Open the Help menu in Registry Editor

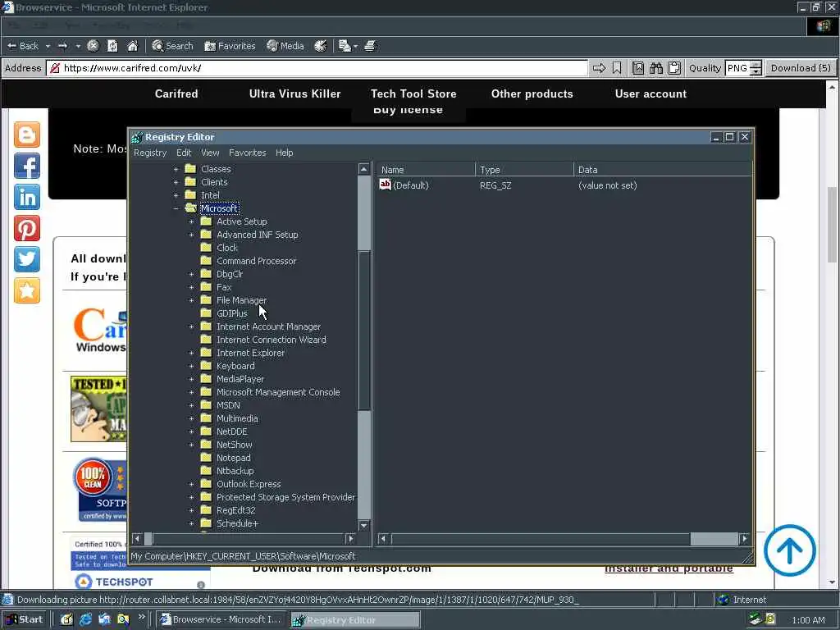[x=285, y=153]
